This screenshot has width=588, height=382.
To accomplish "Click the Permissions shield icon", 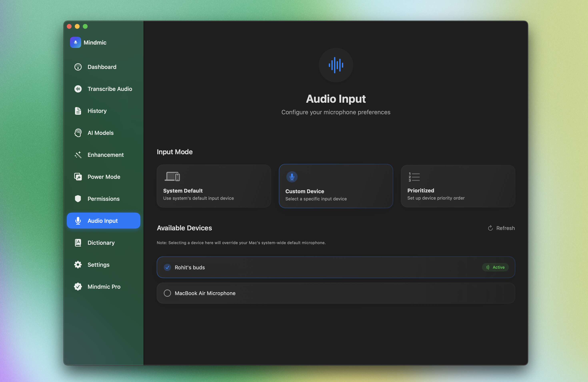I will [78, 199].
